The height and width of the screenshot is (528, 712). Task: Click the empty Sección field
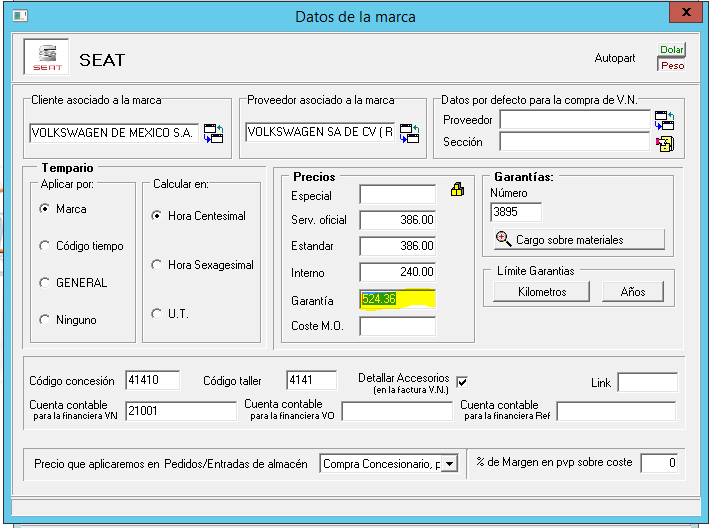coord(575,142)
